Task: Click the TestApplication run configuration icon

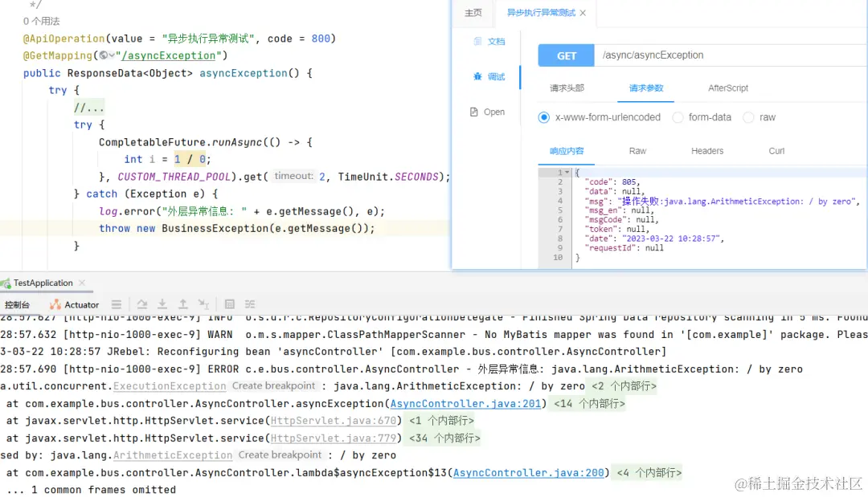Action: [x=6, y=283]
